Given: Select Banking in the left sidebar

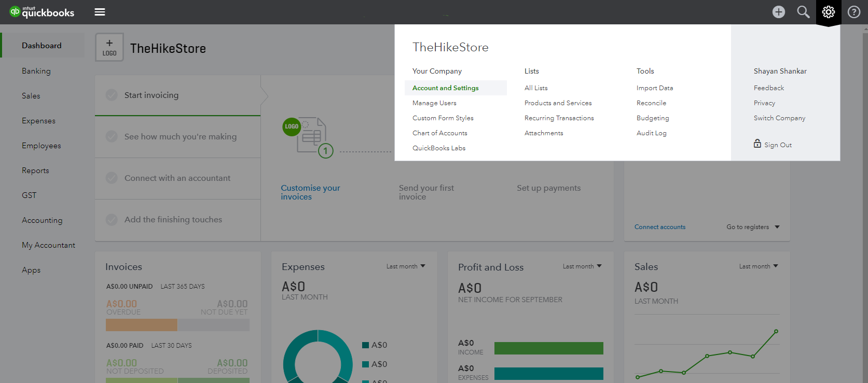Looking at the screenshot, I should pos(36,71).
